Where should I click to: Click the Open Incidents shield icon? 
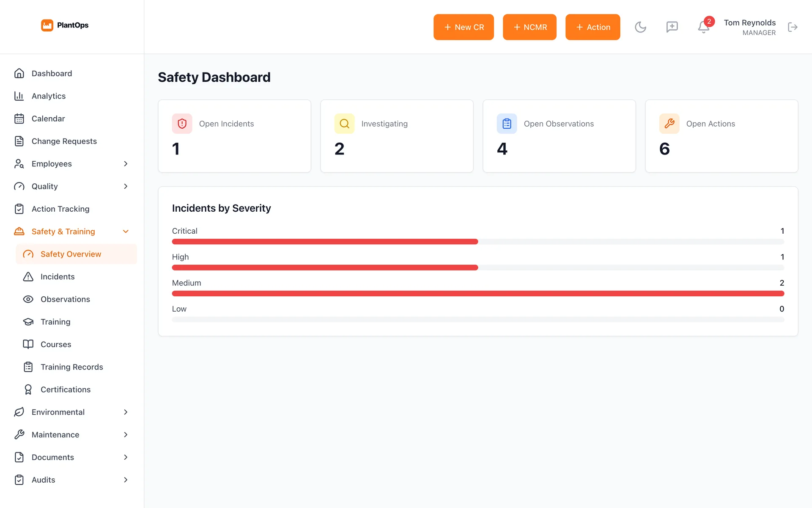[182, 124]
